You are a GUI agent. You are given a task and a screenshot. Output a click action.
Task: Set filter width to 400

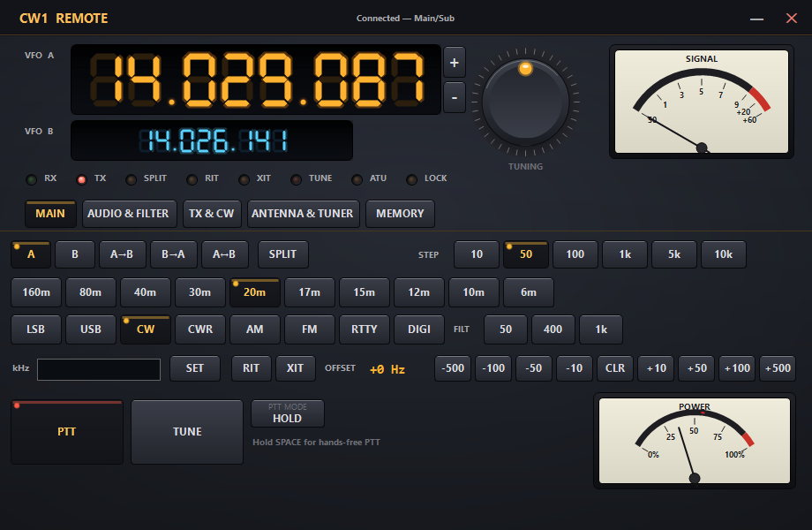553,329
